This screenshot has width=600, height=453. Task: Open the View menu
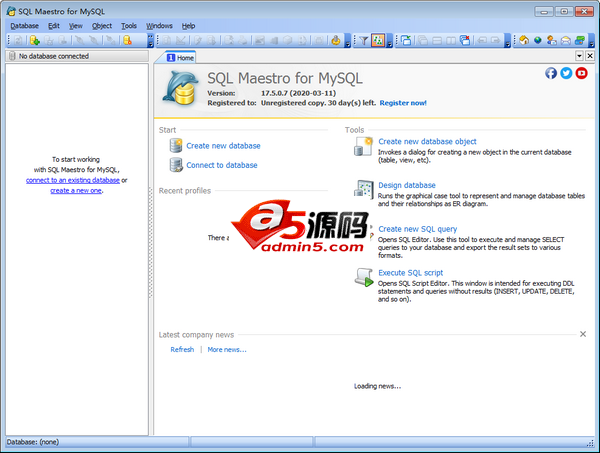coord(76,26)
